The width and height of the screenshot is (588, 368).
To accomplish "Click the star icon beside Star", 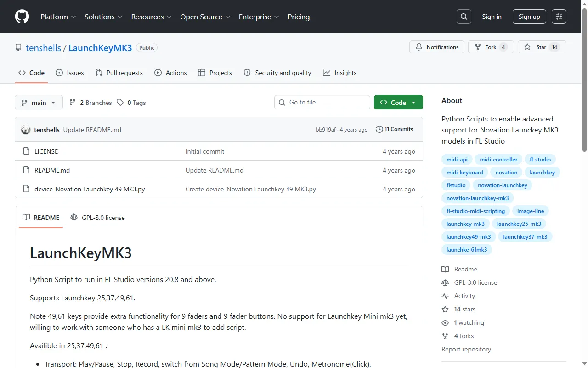I will 527,47.
